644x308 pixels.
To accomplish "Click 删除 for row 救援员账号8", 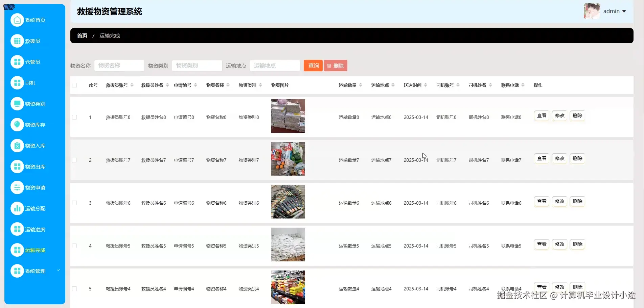I will tap(577, 116).
